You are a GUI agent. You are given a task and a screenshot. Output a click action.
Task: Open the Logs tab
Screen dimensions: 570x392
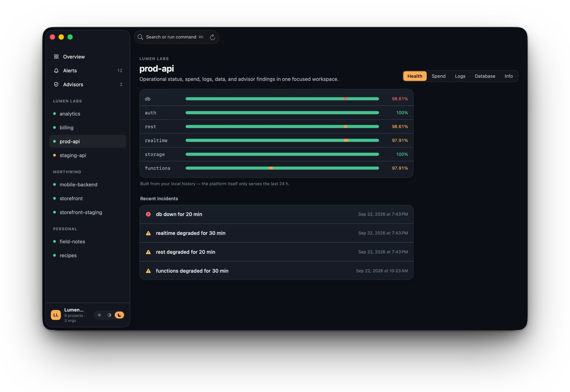(460, 76)
